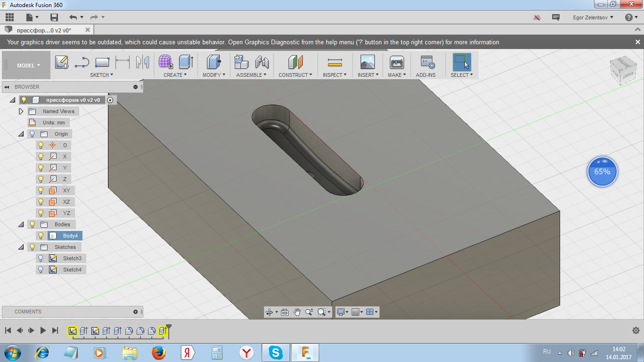This screenshot has height=362, width=644.
Task: Select the Sketch Dimension tool
Action: click(x=123, y=62)
